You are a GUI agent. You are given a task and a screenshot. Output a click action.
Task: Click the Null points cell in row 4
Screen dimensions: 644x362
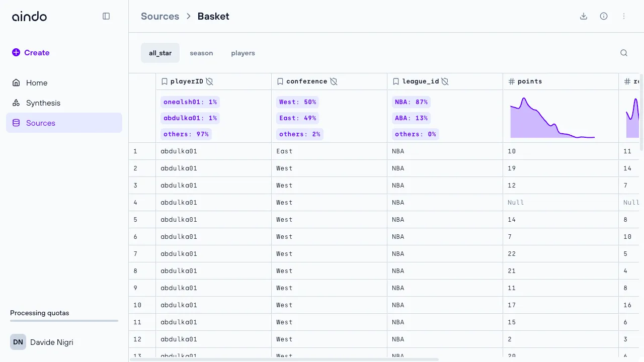(561, 203)
